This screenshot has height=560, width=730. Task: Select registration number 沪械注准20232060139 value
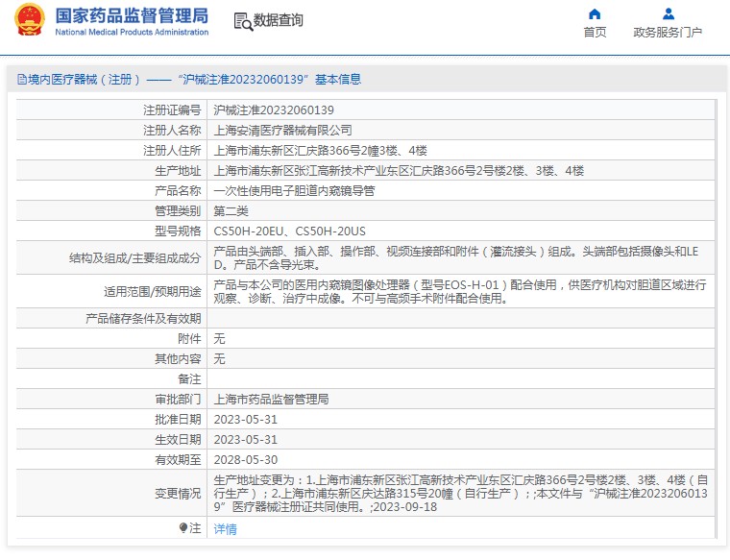tap(274, 110)
